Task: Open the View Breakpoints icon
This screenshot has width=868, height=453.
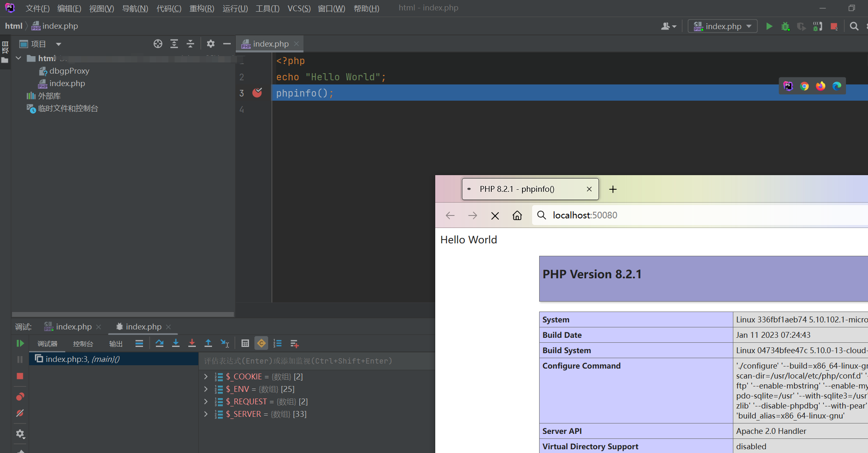Action: (x=20, y=396)
